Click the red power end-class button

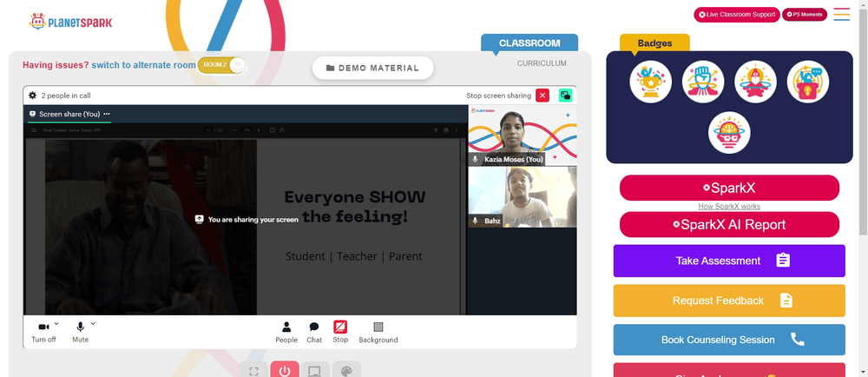click(285, 370)
